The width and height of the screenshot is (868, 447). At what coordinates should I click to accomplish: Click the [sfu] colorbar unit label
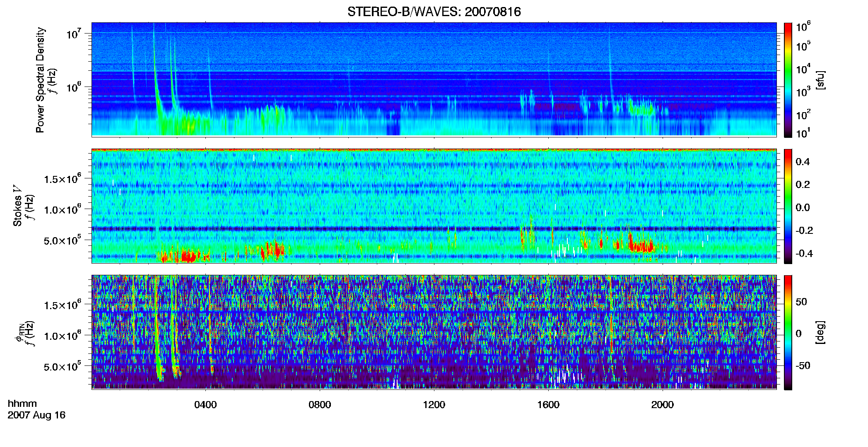pos(820,80)
